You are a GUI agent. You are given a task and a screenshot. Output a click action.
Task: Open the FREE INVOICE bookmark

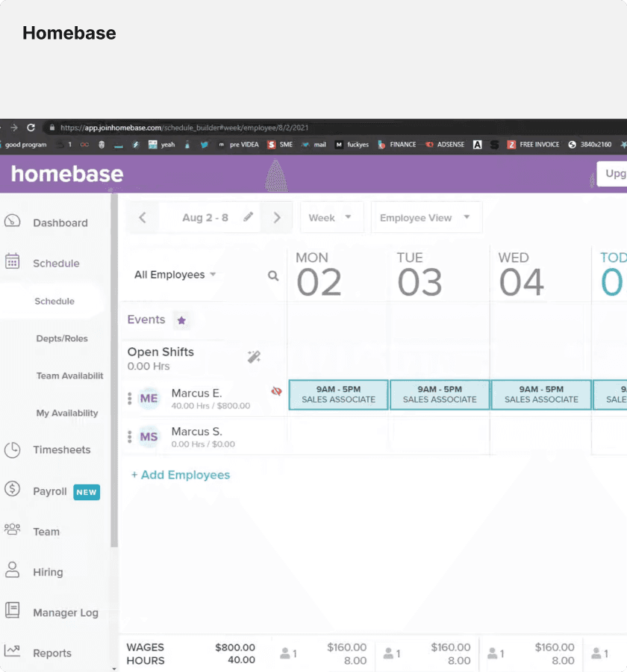coord(533,144)
